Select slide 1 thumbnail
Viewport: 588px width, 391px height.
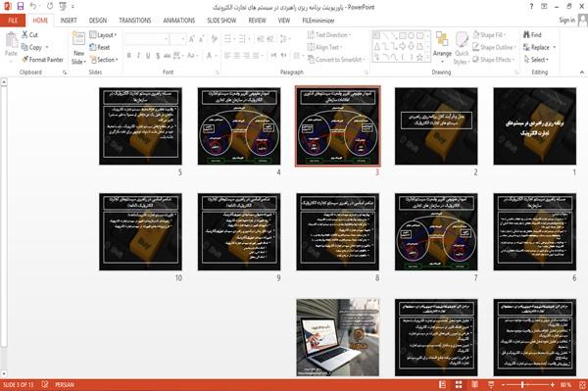(x=534, y=126)
